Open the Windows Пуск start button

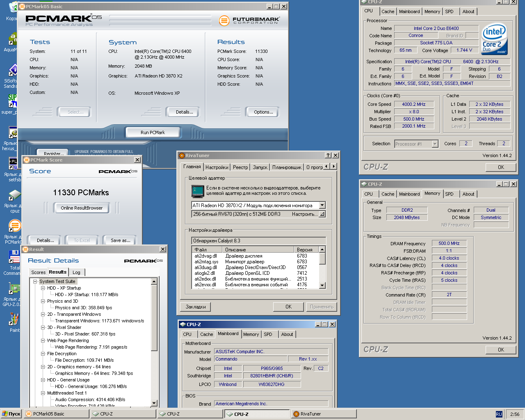point(11,414)
